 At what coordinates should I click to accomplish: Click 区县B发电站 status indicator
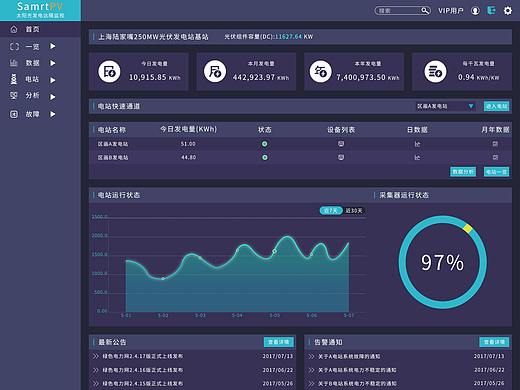[x=264, y=157]
